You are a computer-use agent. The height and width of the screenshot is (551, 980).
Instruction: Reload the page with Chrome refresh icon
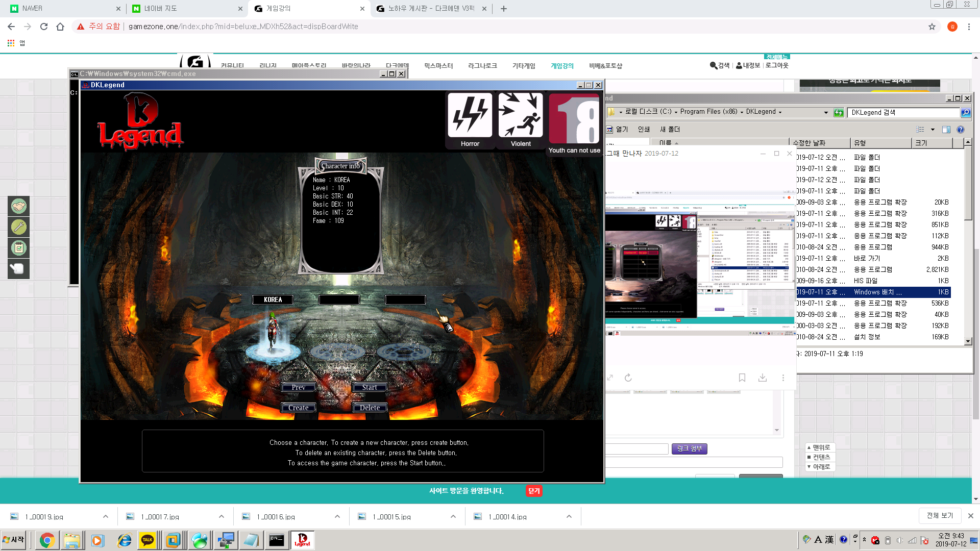point(44,27)
